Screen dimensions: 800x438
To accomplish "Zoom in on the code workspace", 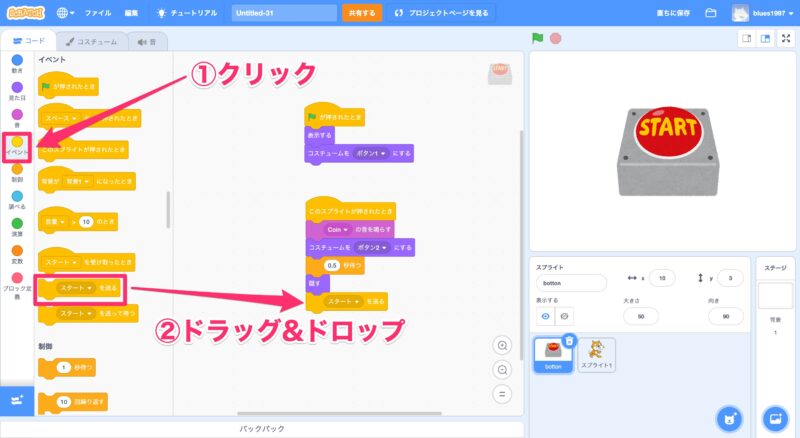I will tap(503, 345).
